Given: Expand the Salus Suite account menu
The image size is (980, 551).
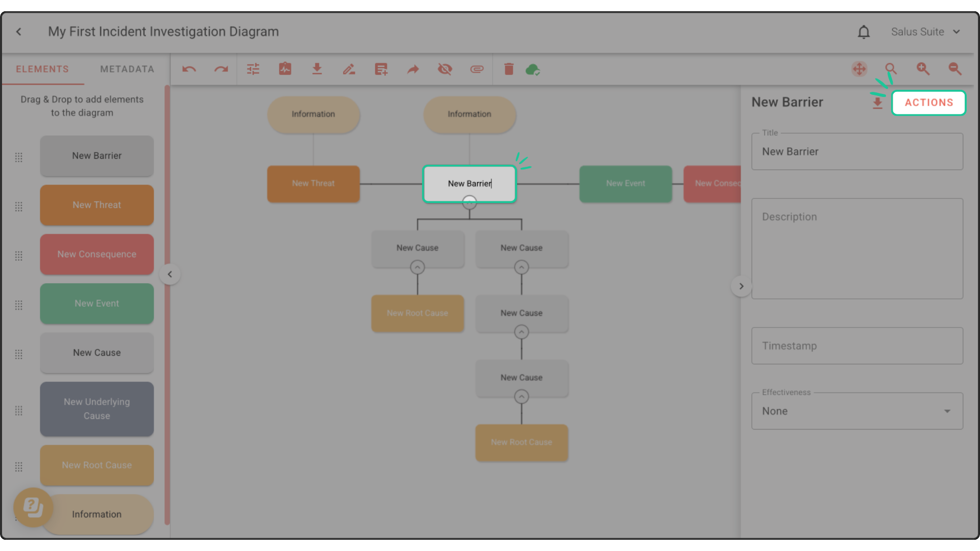Looking at the screenshot, I should tap(925, 32).
